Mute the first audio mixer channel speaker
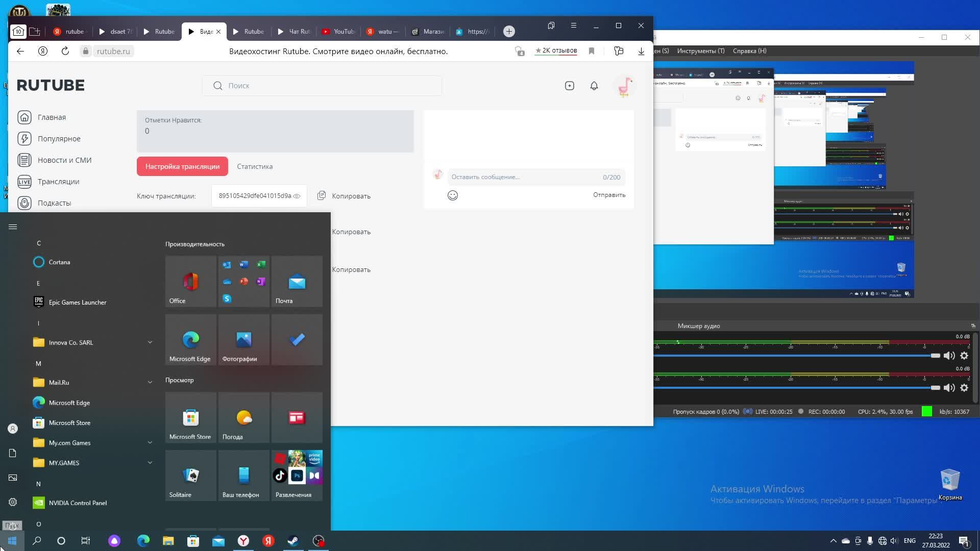Image resolution: width=980 pixels, height=551 pixels. [x=949, y=356]
